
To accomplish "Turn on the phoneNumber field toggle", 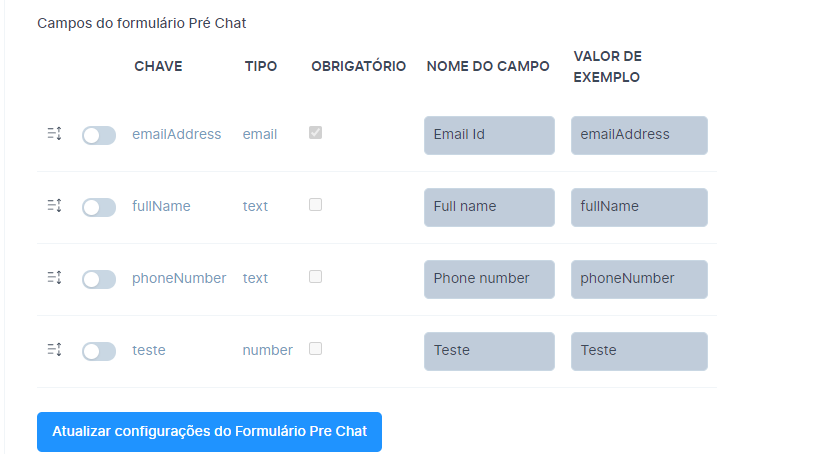I will [99, 279].
